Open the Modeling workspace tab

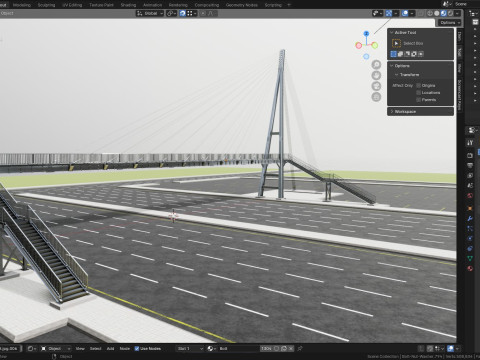tap(22, 5)
